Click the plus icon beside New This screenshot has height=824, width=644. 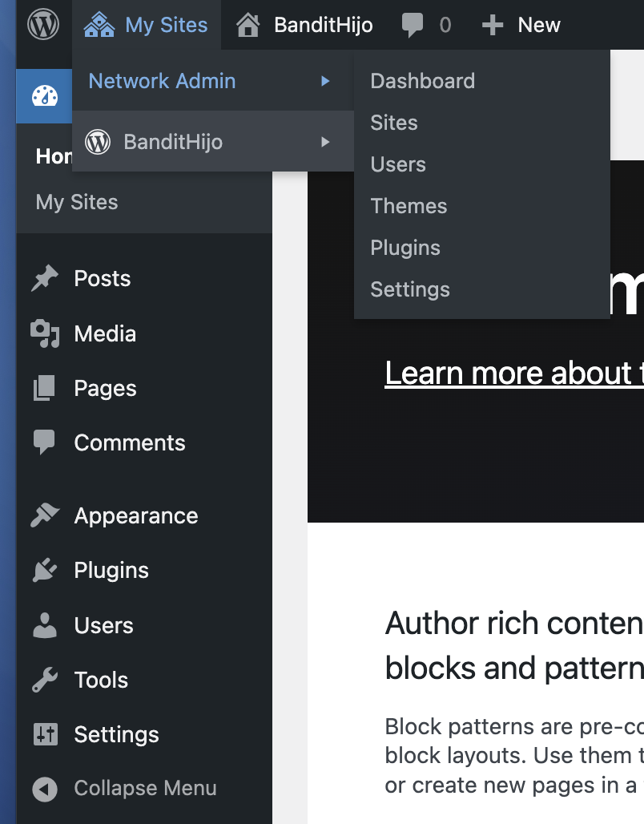coord(492,26)
